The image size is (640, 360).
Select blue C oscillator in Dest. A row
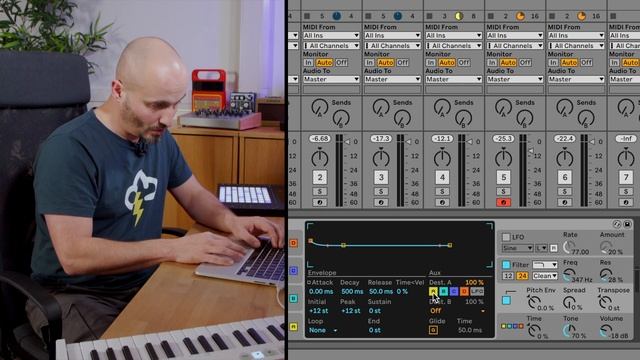[453, 291]
